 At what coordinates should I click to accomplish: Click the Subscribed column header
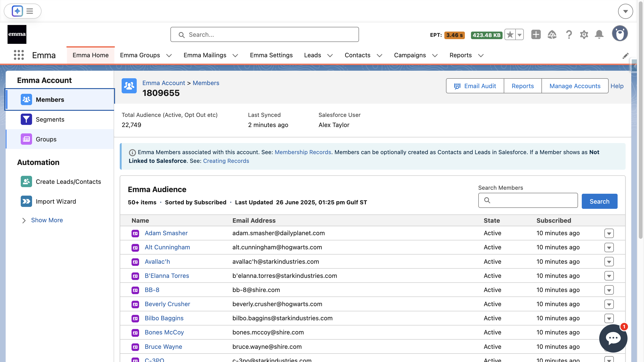pyautogui.click(x=553, y=221)
